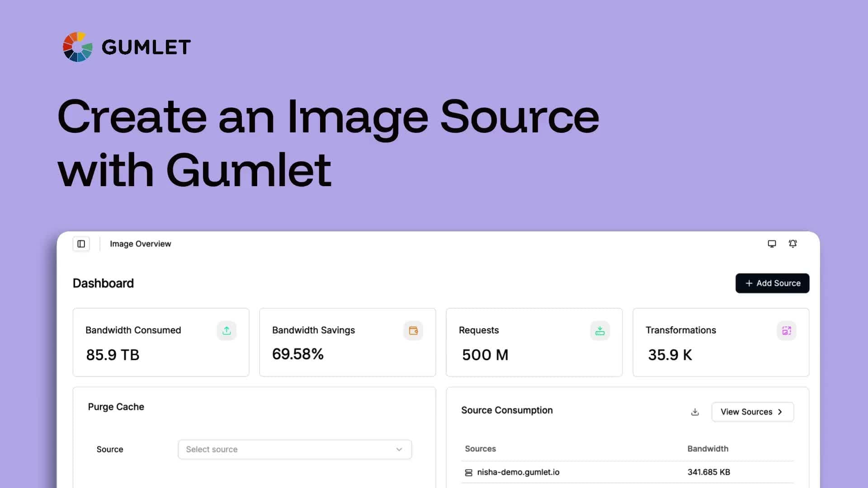Download the Source Consumption report
Image resolution: width=868 pixels, height=488 pixels.
pos(695,412)
